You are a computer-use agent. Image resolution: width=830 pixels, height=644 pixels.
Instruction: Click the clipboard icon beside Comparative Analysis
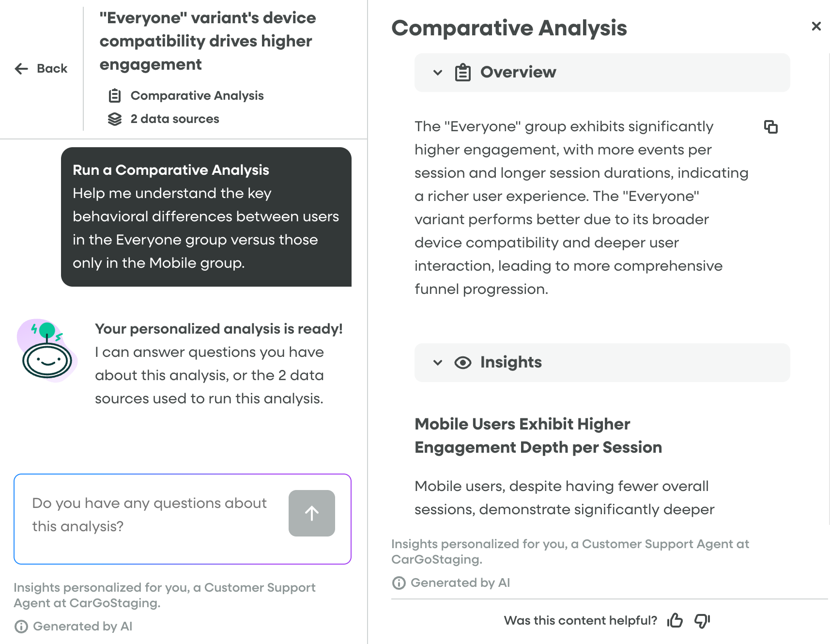115,95
